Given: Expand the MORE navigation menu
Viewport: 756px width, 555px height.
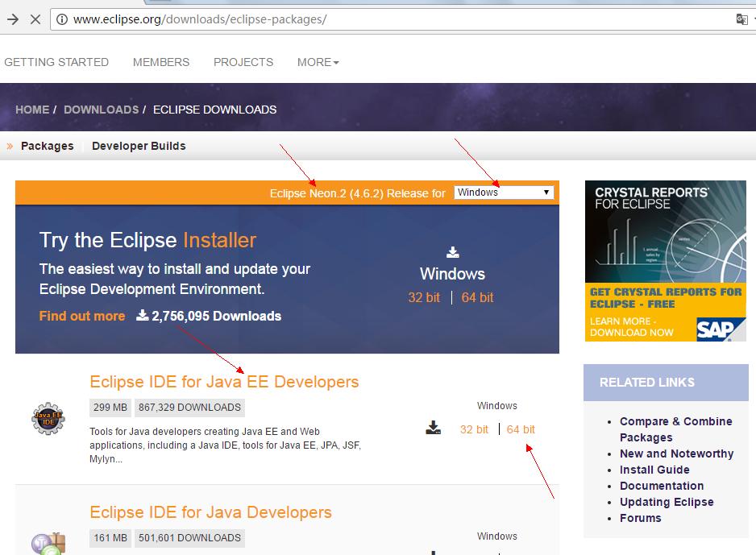Looking at the screenshot, I should pos(318,62).
